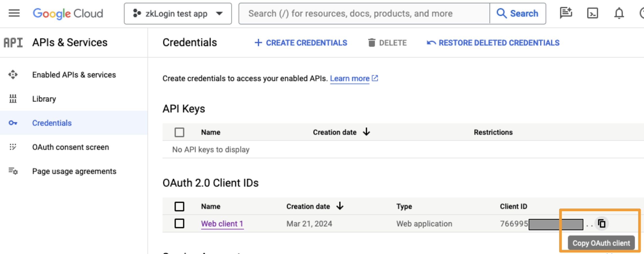Click the OAuth 2.0 Client IDs heading

[x=210, y=183]
